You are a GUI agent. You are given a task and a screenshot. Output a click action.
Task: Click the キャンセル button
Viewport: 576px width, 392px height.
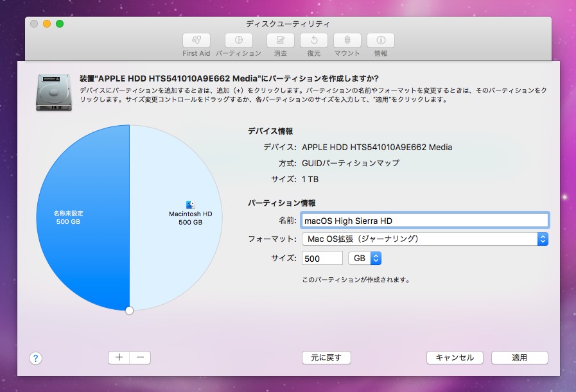click(x=455, y=357)
